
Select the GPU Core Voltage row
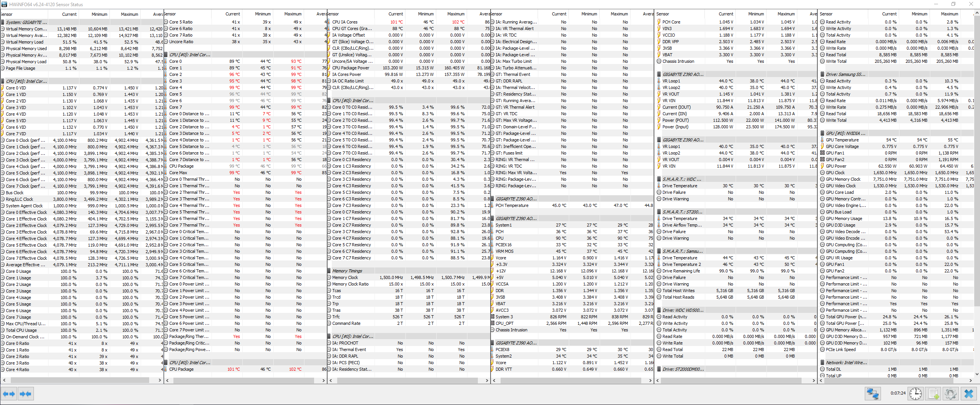pyautogui.click(x=896, y=146)
